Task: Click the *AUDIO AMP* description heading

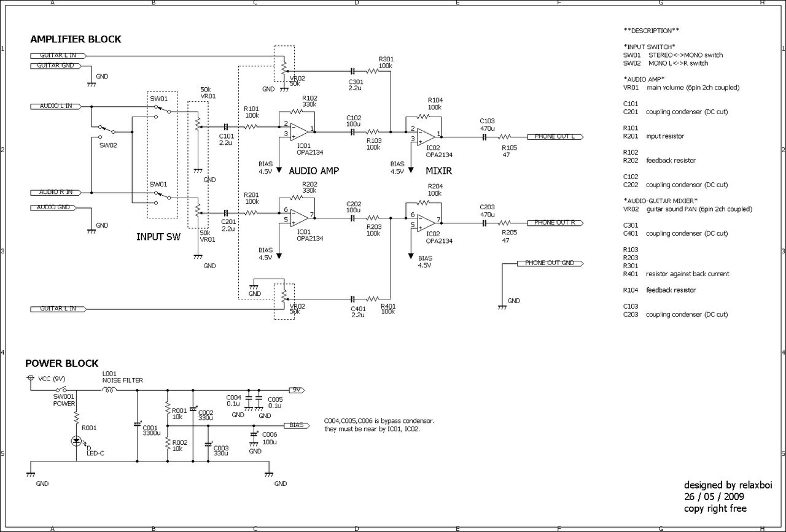Action: tap(644, 79)
